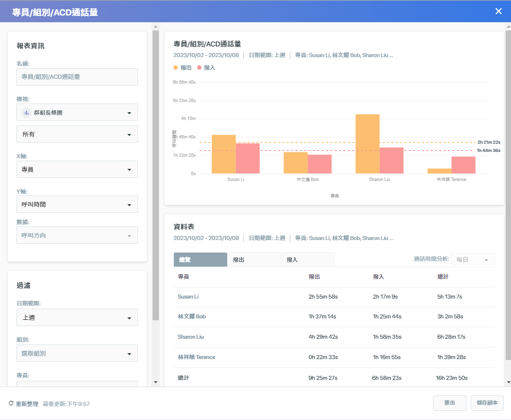511x420 pixels.
Task: Switch to the 總覽 tab
Action: (201, 259)
